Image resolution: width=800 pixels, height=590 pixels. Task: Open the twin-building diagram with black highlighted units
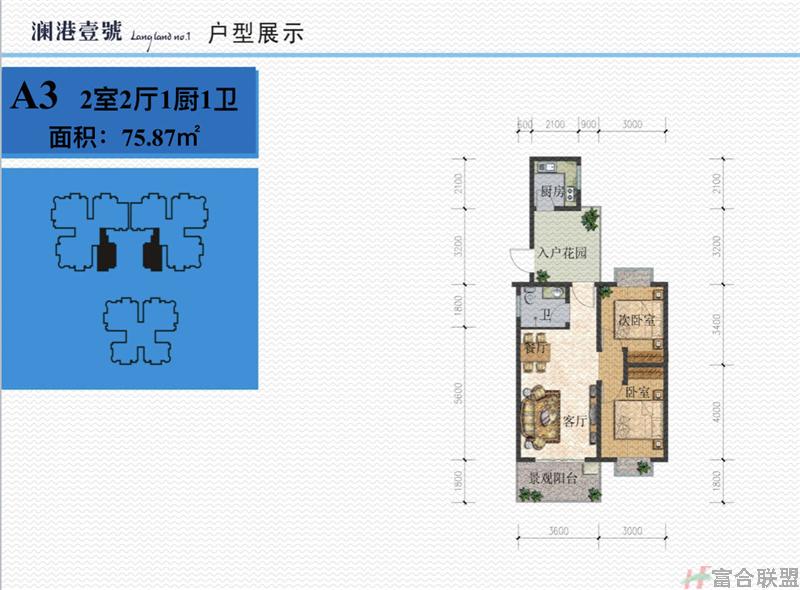pos(130,231)
